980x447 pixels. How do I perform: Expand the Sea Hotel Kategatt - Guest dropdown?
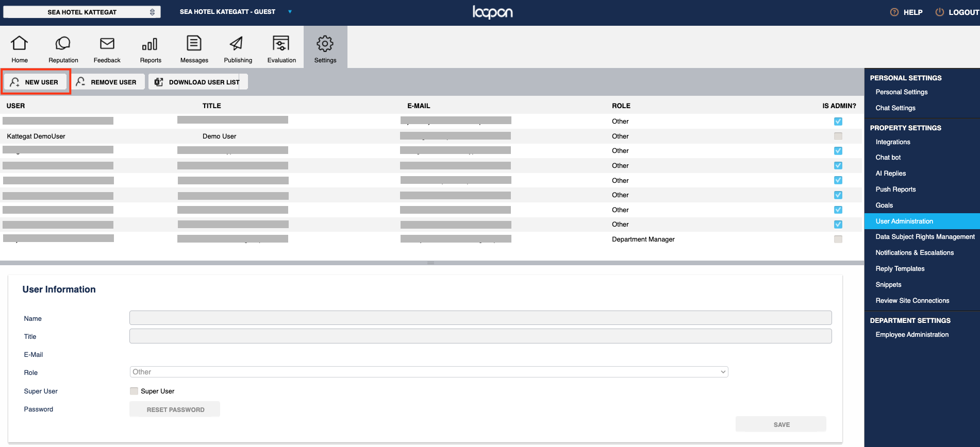pyautogui.click(x=290, y=11)
